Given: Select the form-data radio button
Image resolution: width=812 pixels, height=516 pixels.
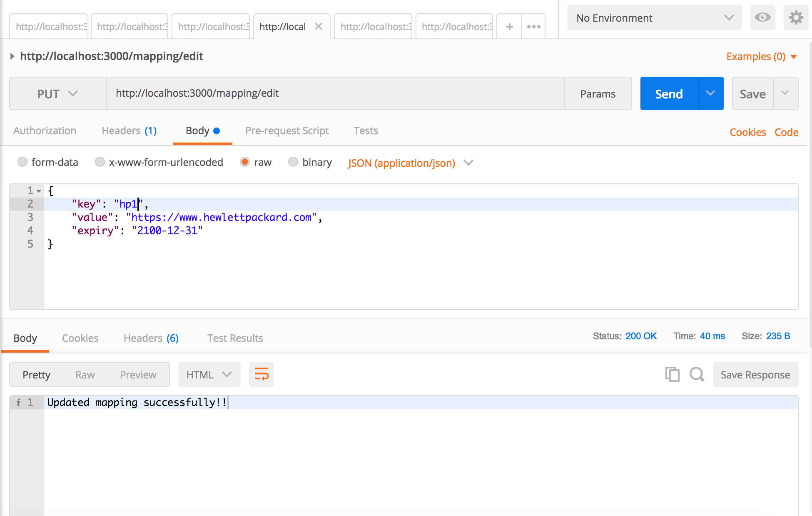Looking at the screenshot, I should pos(22,162).
